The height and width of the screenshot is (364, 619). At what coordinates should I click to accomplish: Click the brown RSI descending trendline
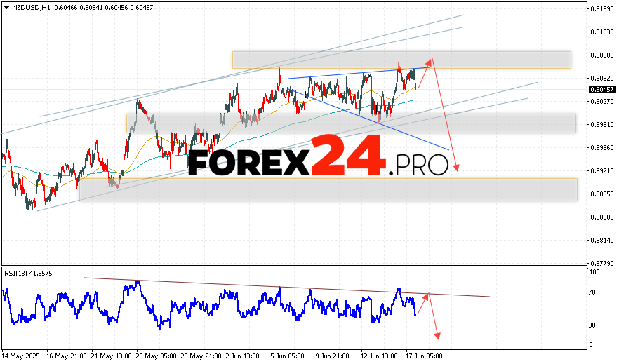point(281,287)
